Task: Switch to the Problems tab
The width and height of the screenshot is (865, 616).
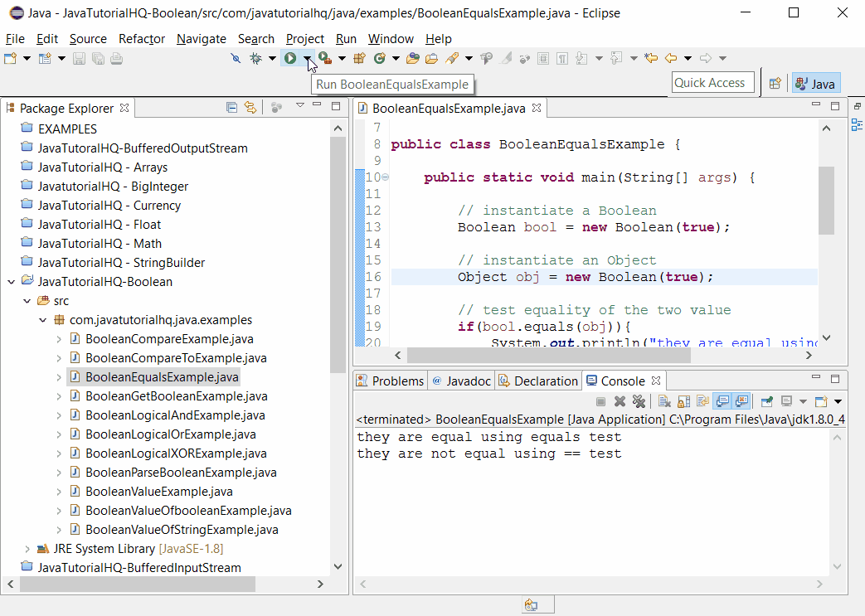Action: tap(390, 381)
